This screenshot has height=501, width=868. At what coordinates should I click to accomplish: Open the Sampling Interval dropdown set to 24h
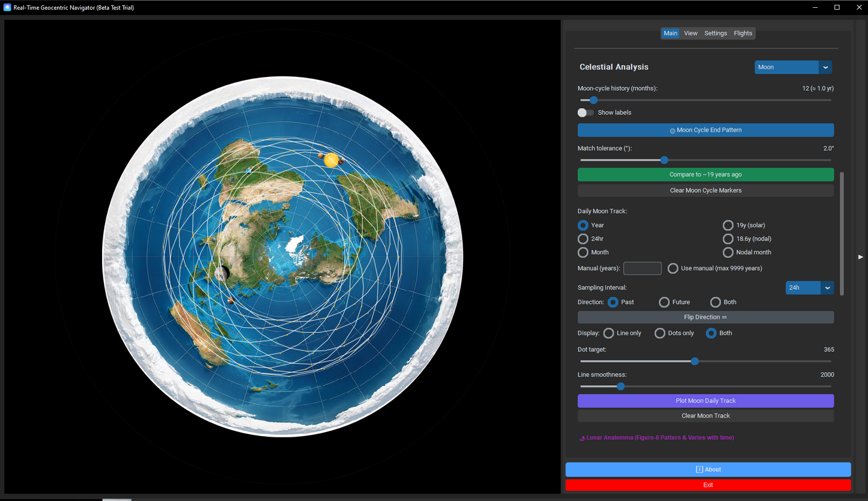(805, 288)
